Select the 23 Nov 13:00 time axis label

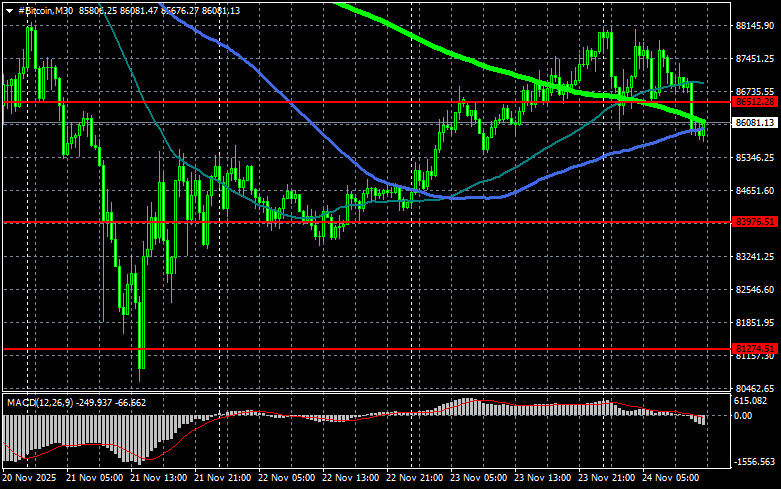tap(542, 478)
